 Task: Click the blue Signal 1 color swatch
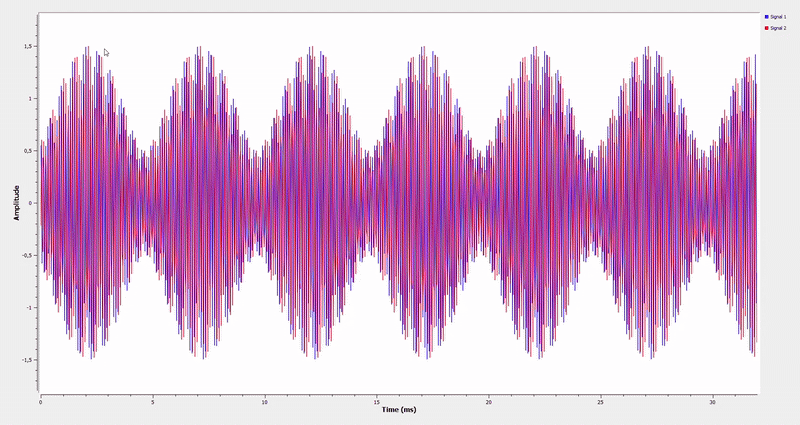(x=766, y=17)
